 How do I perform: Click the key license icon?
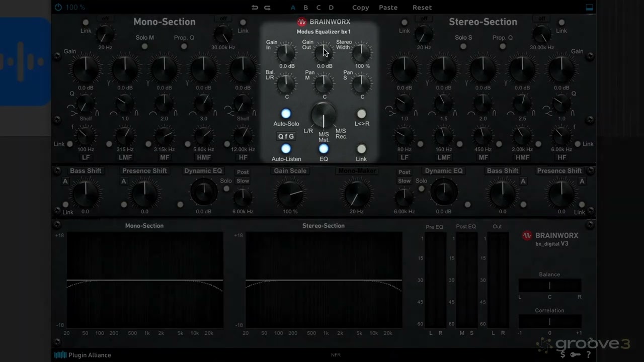pos(575,355)
